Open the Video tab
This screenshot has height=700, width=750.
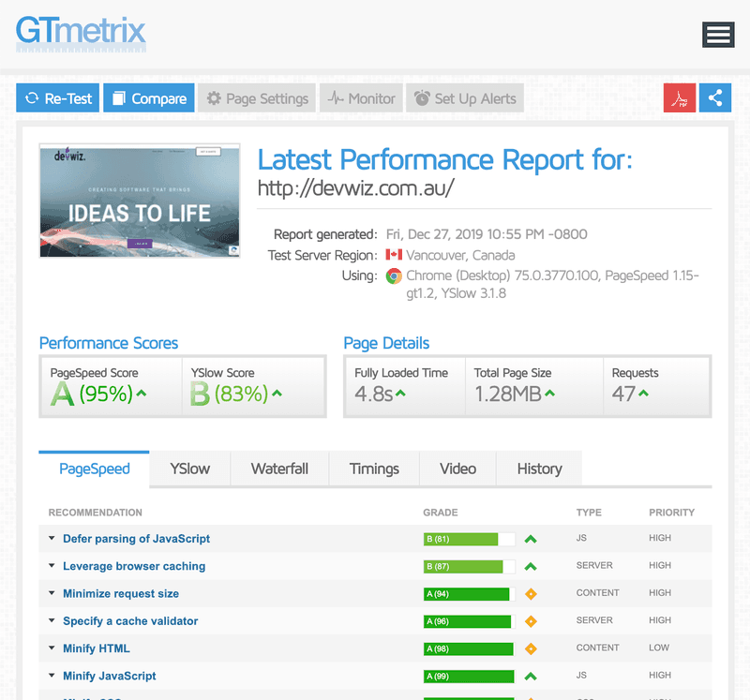click(x=457, y=469)
